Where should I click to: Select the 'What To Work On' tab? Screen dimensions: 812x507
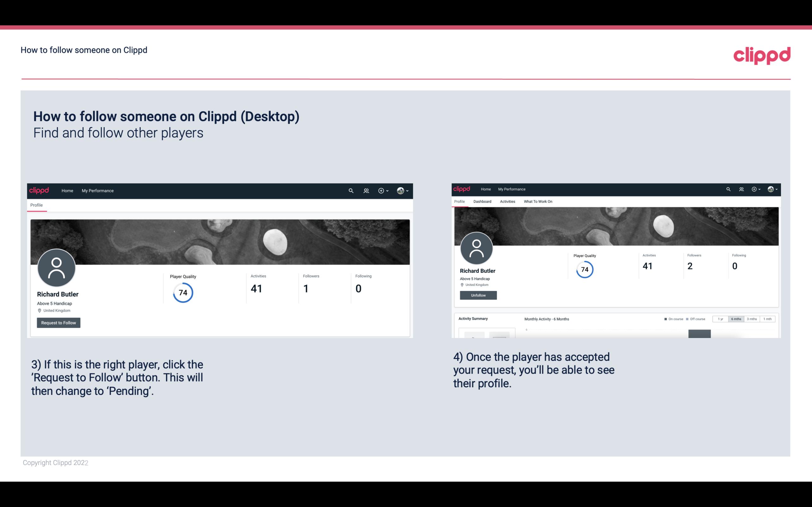[538, 201]
